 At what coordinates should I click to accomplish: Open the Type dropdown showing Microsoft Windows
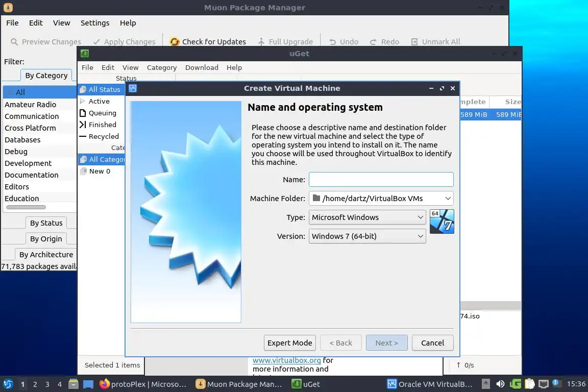click(367, 217)
